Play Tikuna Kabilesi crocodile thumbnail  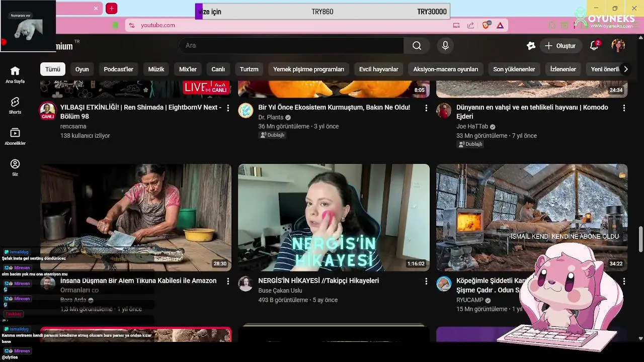tap(136, 218)
